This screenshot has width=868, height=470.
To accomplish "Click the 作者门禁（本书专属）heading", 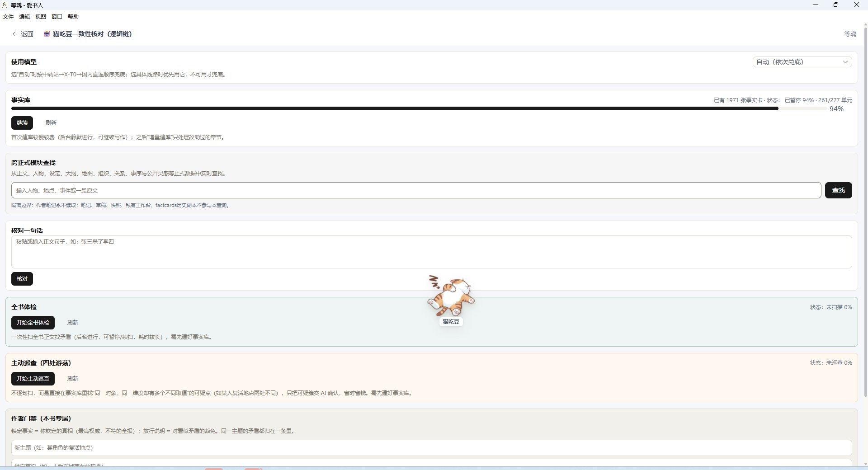I will [x=41, y=418].
